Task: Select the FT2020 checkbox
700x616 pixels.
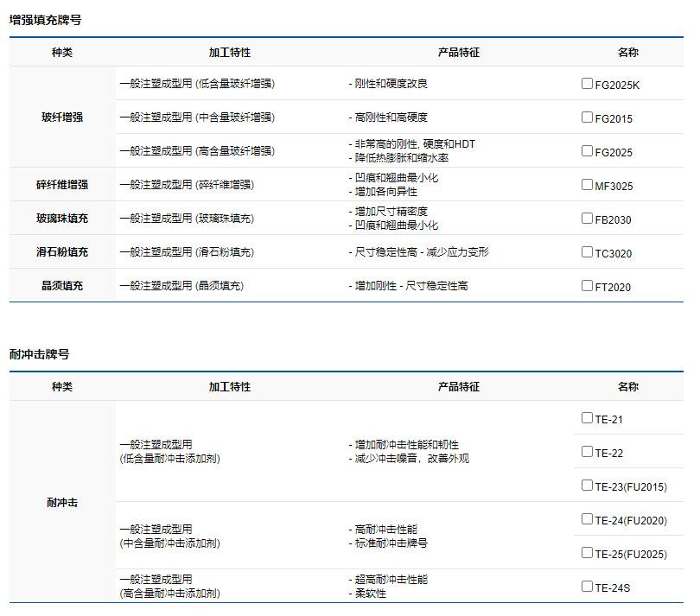Action: (588, 286)
